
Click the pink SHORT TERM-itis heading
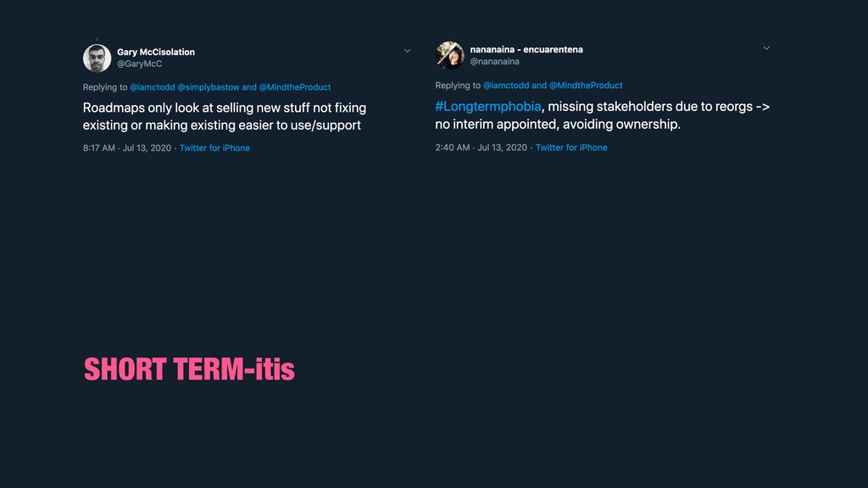coord(189,369)
